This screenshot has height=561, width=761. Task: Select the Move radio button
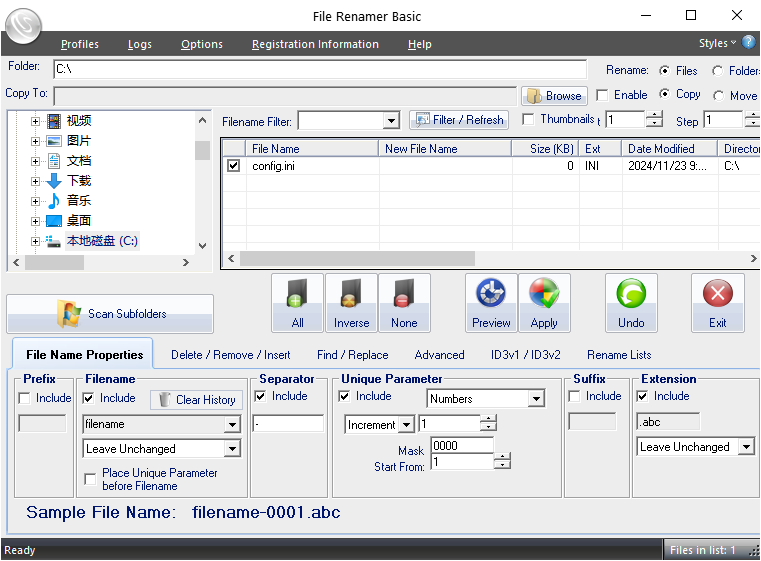718,96
